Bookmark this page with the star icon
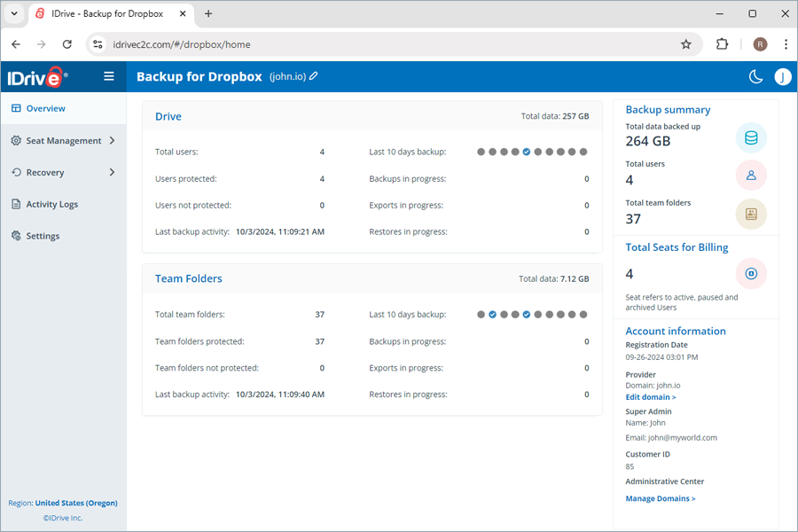The width and height of the screenshot is (798, 532). pos(687,43)
